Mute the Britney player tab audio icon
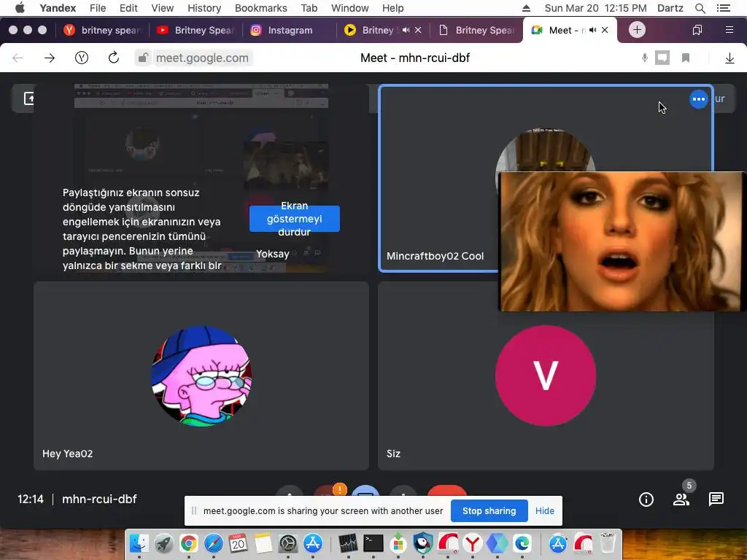This screenshot has height=560, width=747. tap(406, 30)
